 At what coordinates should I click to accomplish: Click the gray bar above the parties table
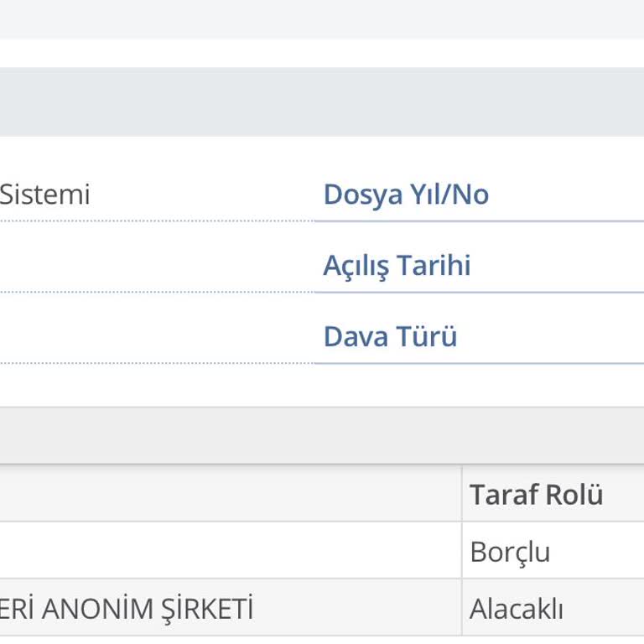pos(322,436)
